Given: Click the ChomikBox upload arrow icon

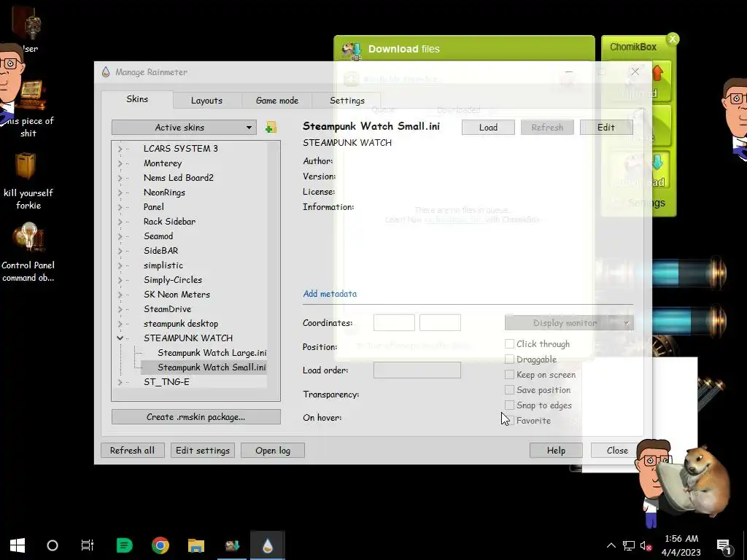Looking at the screenshot, I should pos(657,74).
